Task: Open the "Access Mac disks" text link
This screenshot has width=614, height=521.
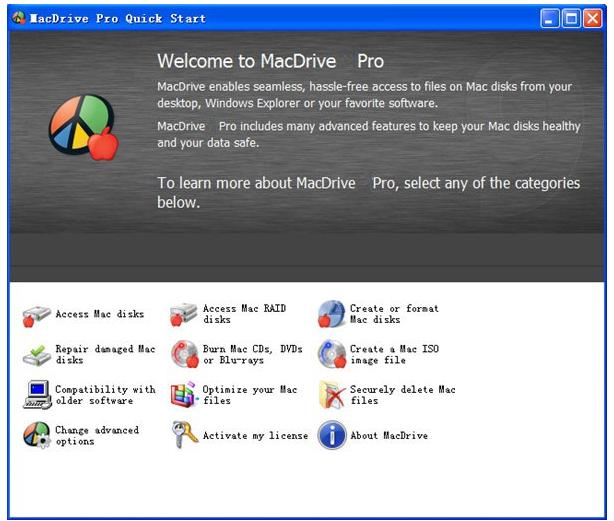Action: [x=99, y=315]
